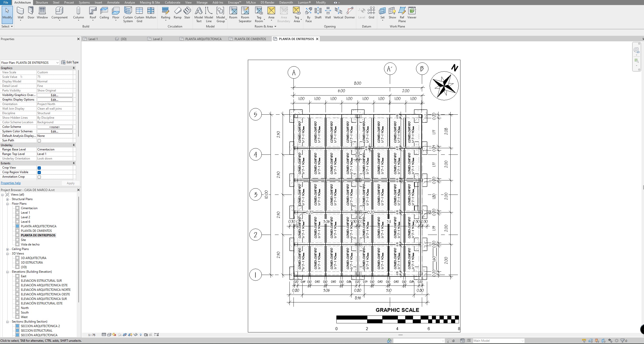Click the Door tool icon

pyautogui.click(x=31, y=13)
